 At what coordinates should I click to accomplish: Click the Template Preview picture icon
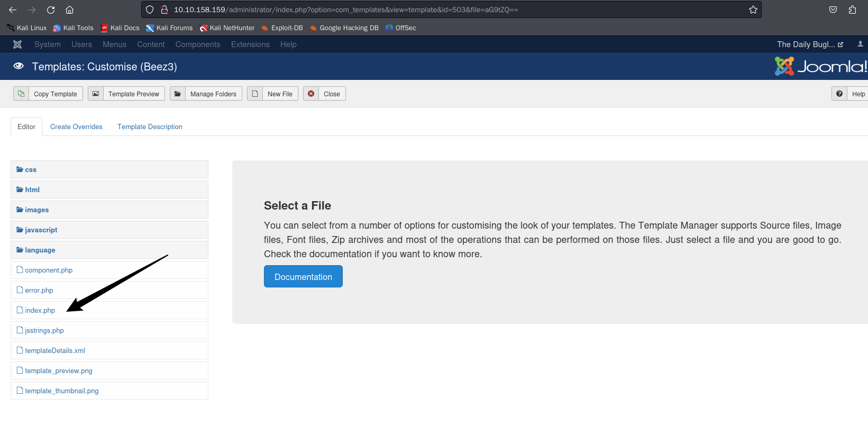[96, 94]
